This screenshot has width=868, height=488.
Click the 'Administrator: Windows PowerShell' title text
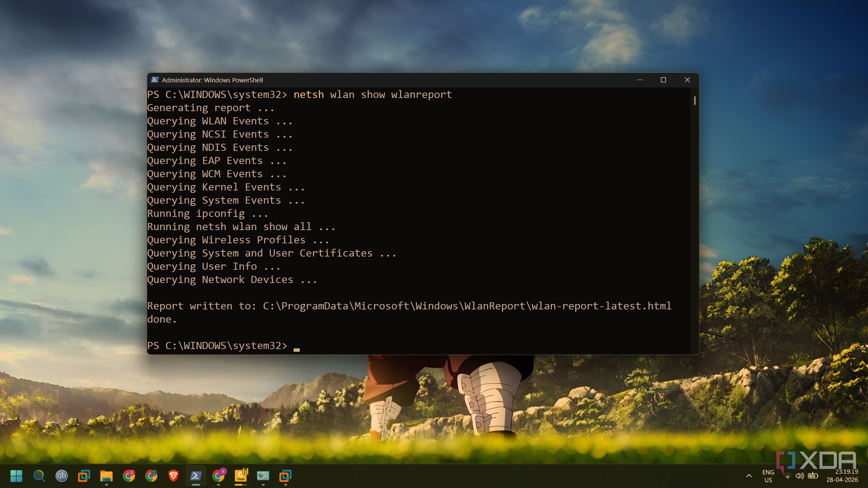point(212,80)
